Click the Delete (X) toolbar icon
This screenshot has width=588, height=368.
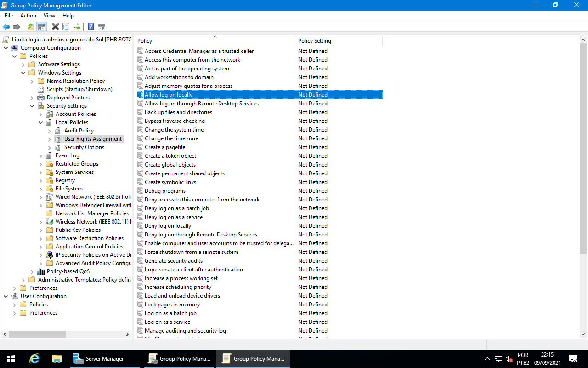point(55,26)
